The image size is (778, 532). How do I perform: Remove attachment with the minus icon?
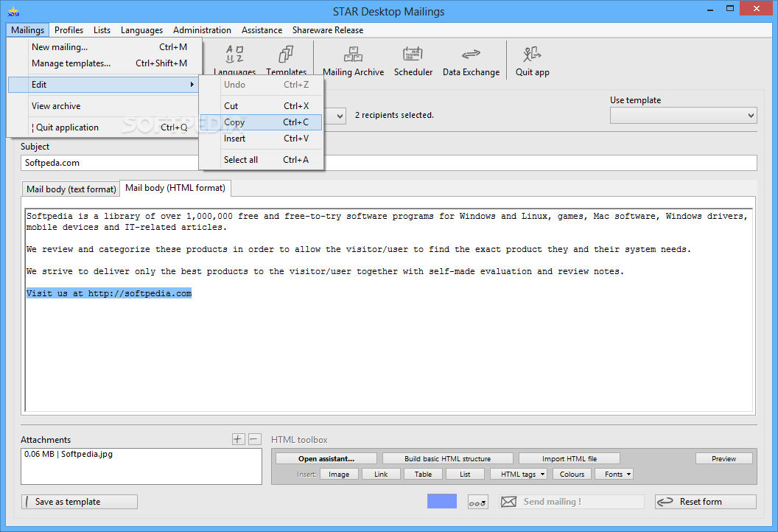pyautogui.click(x=254, y=439)
